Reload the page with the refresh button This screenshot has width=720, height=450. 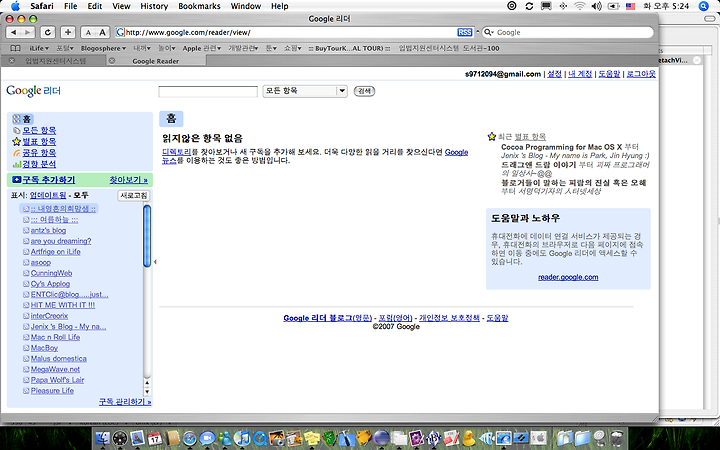pyautogui.click(x=48, y=32)
